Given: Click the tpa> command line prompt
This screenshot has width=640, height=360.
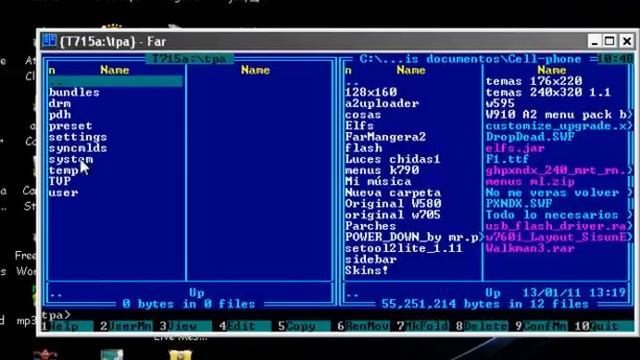Looking at the screenshot, I should click(x=56, y=315).
